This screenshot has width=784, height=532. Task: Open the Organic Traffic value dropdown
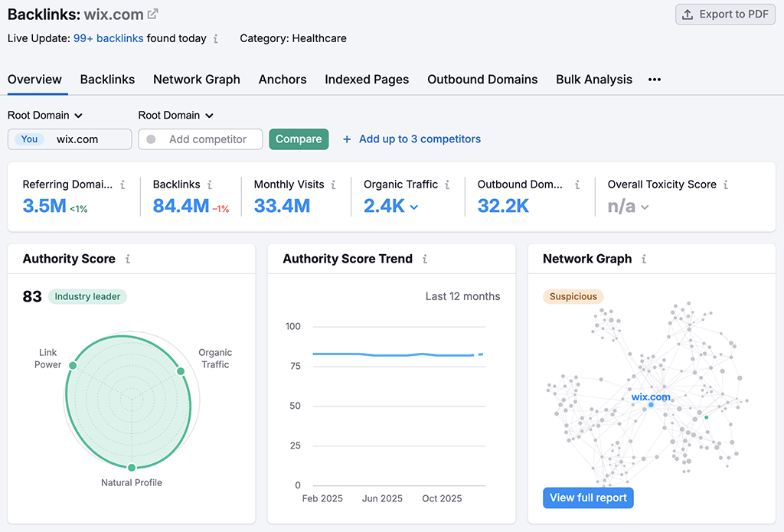click(414, 207)
